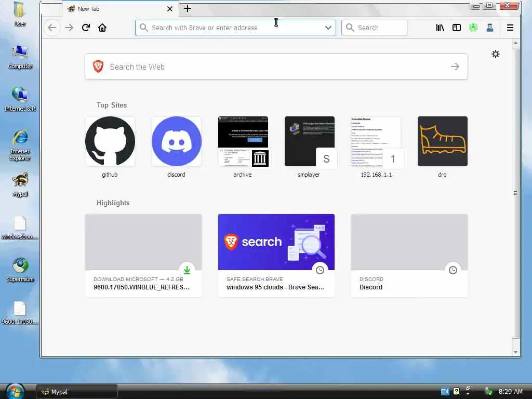Reload the current page

point(86,28)
